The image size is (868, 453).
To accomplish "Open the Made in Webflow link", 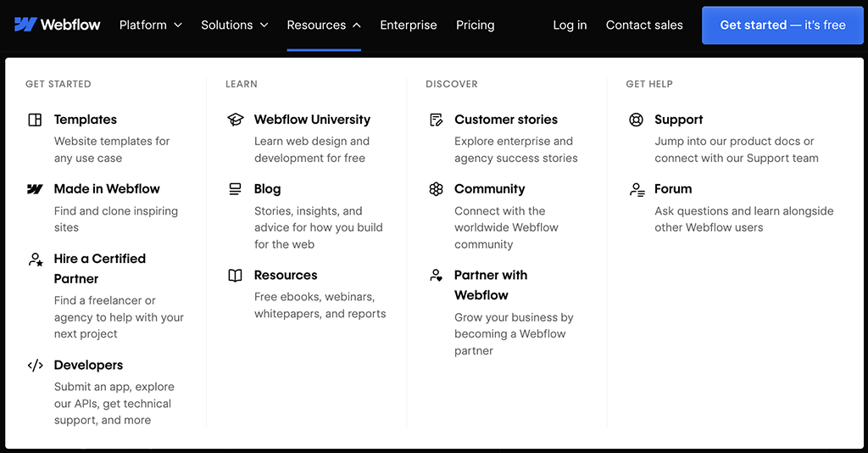I will point(107,189).
